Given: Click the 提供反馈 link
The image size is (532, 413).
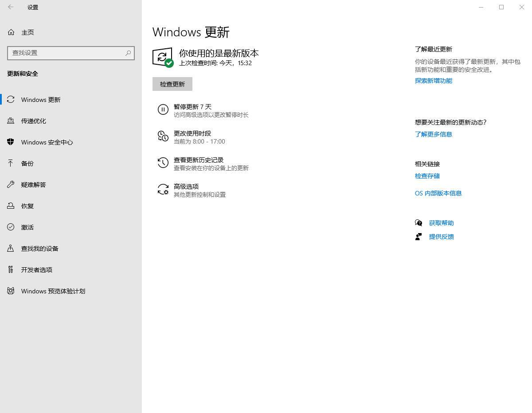Looking at the screenshot, I should (442, 237).
